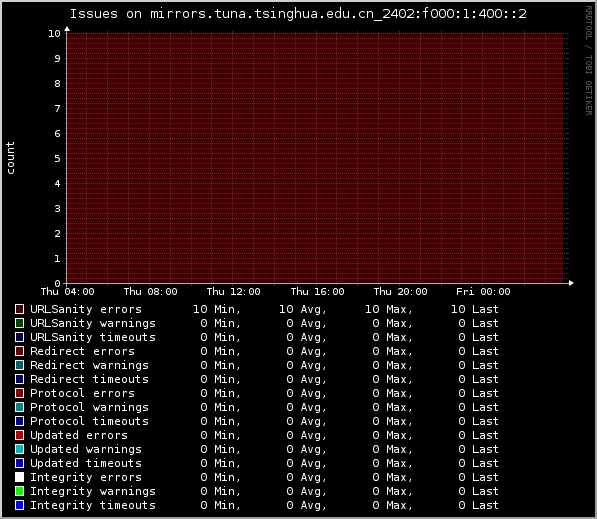Screen dimensions: 597x519
Task: Click the URLSanity warnings green swatch
Action: 19,323
